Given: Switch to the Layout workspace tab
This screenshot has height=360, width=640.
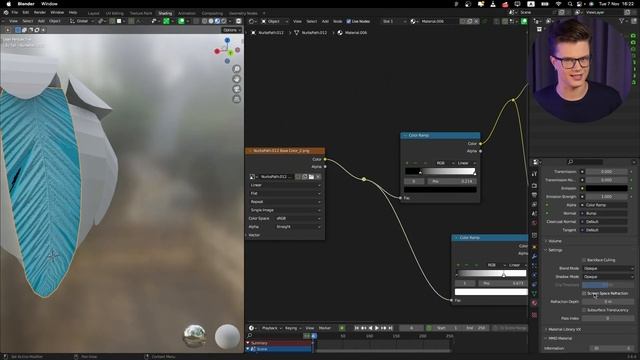Looking at the screenshot, I should 93,13.
